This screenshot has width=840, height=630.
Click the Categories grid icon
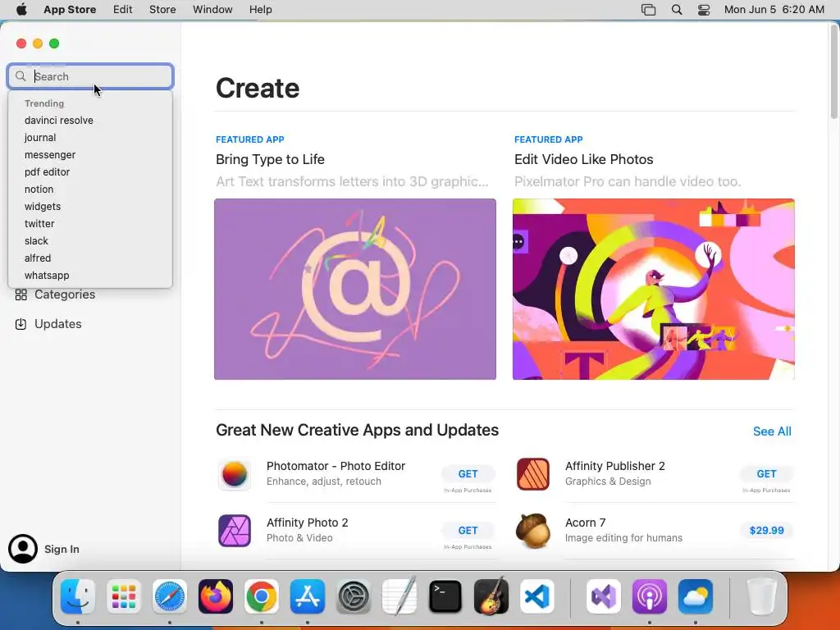pyautogui.click(x=21, y=294)
